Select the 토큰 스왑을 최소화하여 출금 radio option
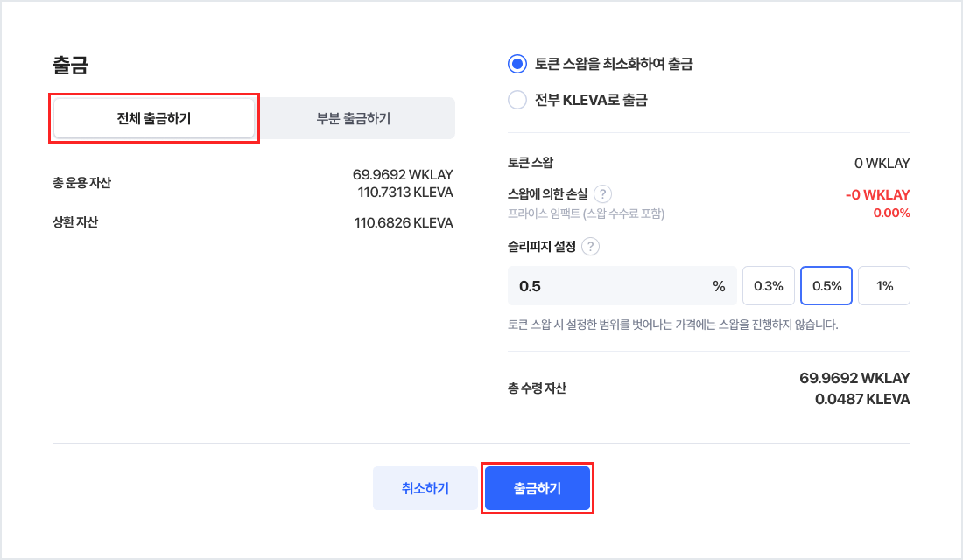 (517, 64)
